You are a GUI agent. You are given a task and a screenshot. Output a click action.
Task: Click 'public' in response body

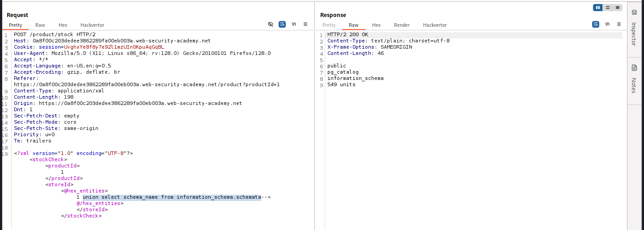coord(337,66)
